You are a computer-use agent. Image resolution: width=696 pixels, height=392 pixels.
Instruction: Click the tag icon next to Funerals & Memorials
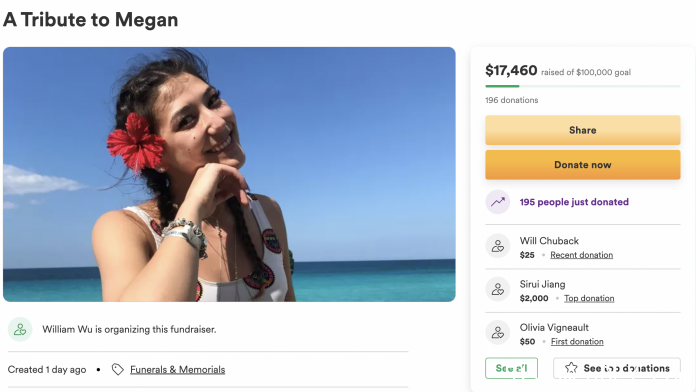[118, 369]
